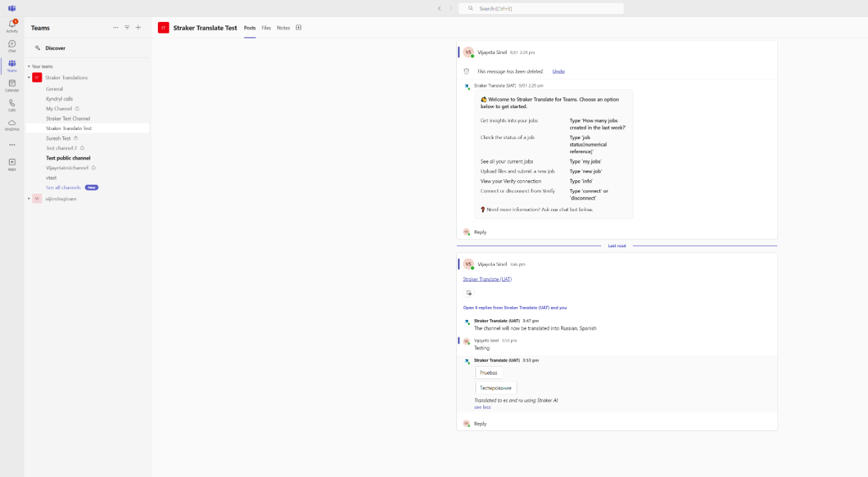Open more options ellipsis next to Teams
This screenshot has width=868, height=477.
[x=115, y=28]
